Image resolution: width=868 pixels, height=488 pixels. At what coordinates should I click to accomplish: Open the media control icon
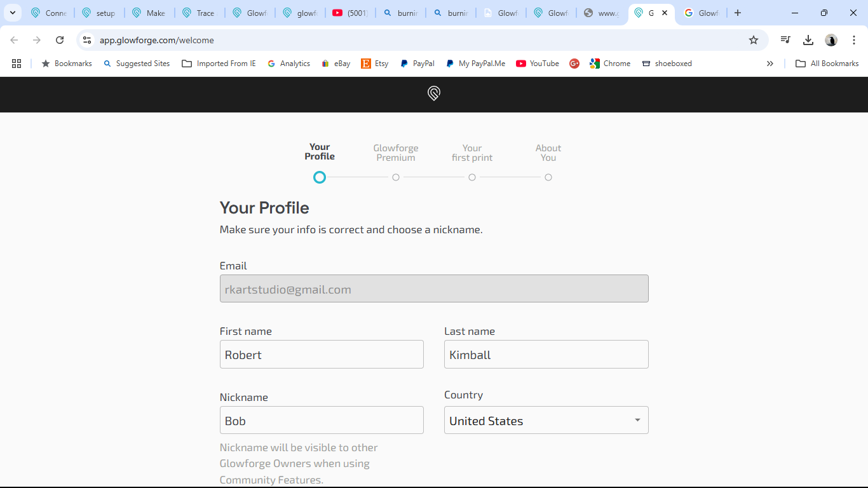[x=785, y=40]
